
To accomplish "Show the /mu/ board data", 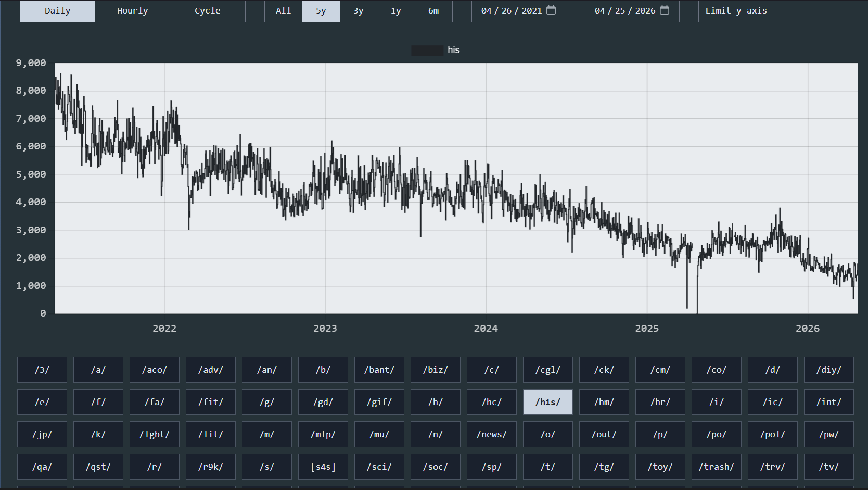I will pos(379,434).
